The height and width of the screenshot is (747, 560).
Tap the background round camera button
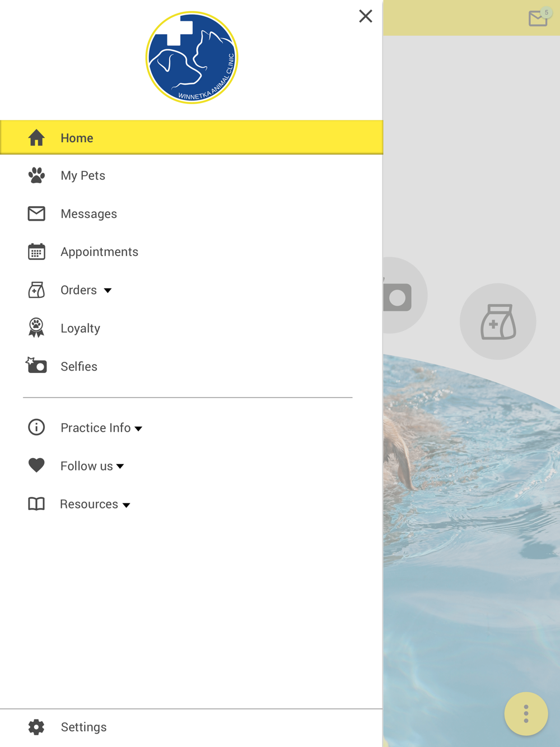pyautogui.click(x=405, y=295)
